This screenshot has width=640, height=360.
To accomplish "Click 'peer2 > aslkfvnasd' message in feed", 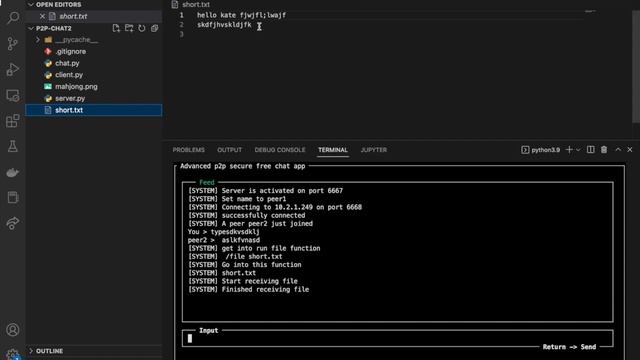I will click(x=224, y=240).
